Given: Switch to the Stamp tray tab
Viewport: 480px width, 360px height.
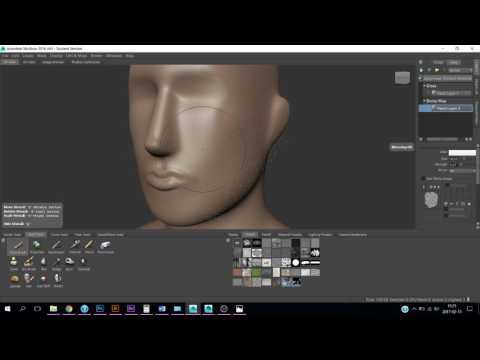Looking at the screenshot, I should pyautogui.click(x=233, y=235).
